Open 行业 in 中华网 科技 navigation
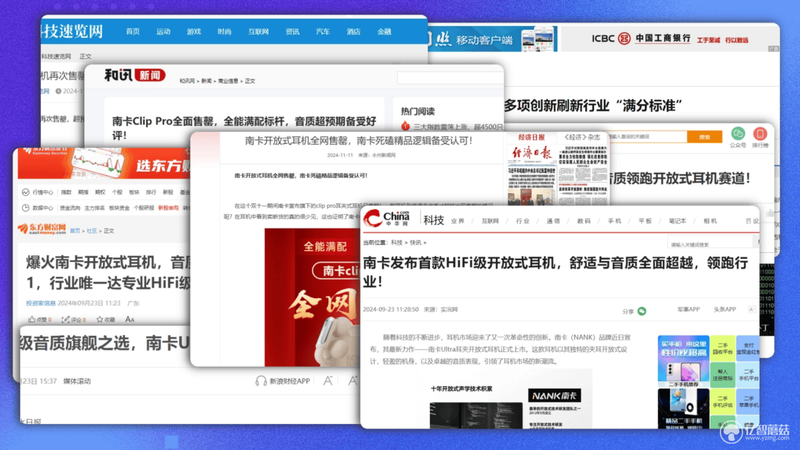The height and width of the screenshot is (450, 800). (x=522, y=221)
